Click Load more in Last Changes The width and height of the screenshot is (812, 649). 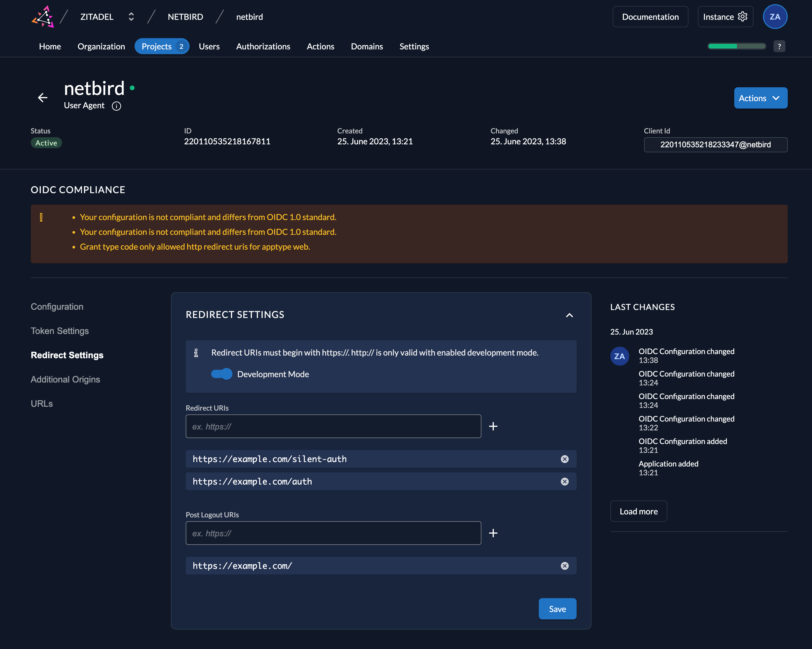[x=638, y=511]
